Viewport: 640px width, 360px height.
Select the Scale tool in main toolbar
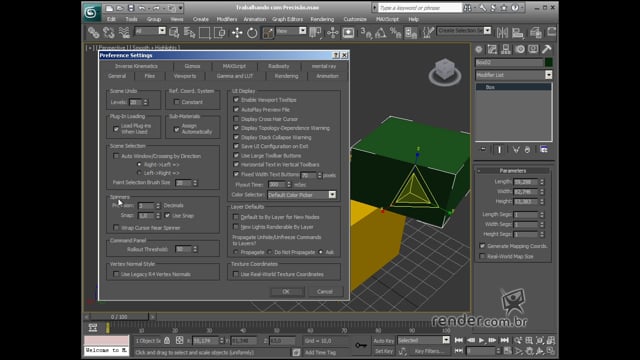pos(268,33)
